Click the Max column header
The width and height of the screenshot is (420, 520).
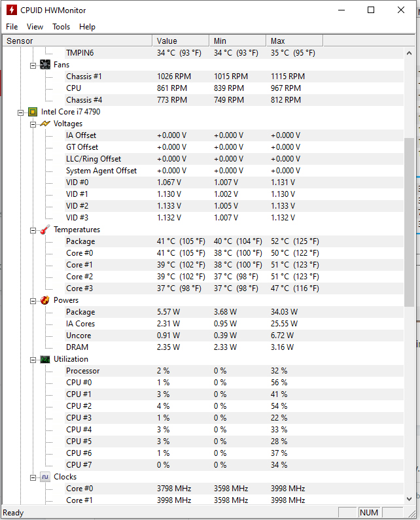click(x=294, y=41)
